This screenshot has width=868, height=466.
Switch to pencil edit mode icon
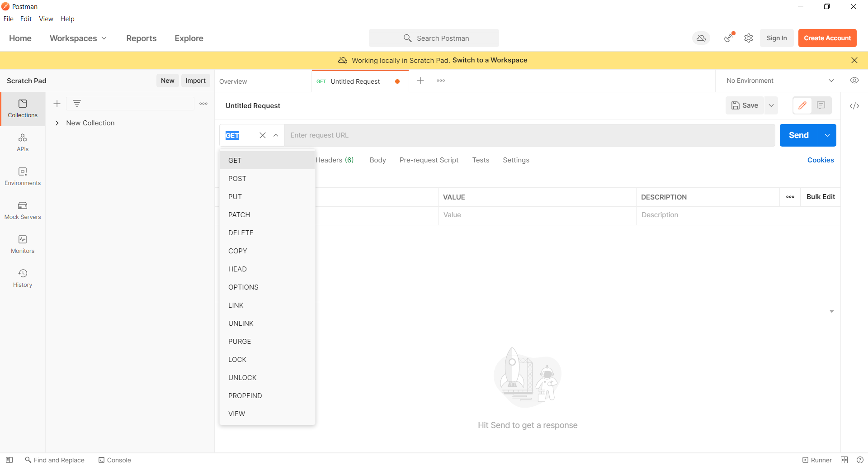[802, 105]
